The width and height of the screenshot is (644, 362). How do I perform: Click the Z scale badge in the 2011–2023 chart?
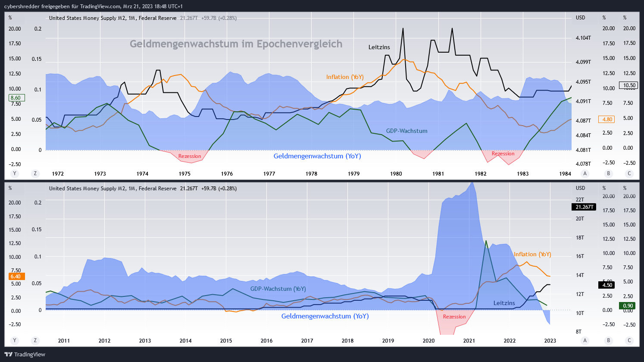[x=35, y=340]
